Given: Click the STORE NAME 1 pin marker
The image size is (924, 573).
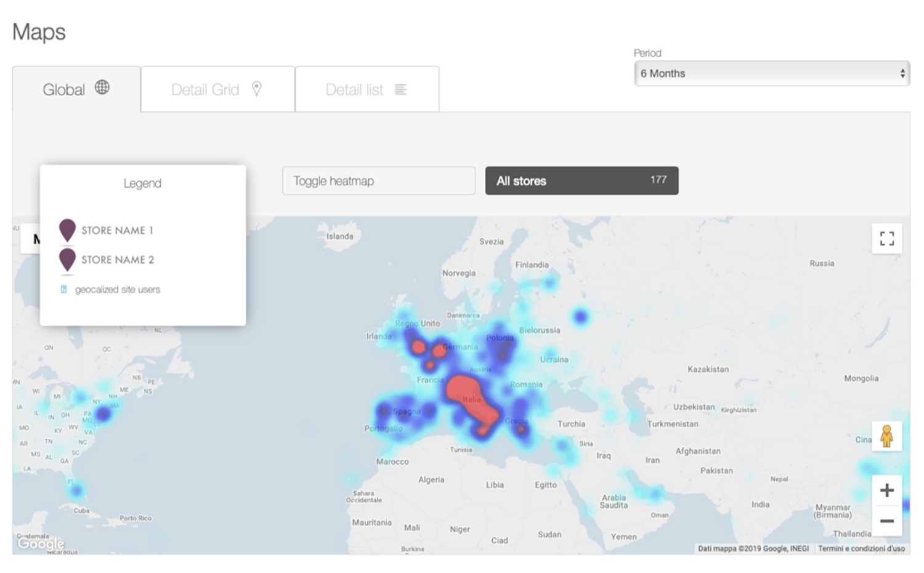Looking at the screenshot, I should (x=67, y=230).
